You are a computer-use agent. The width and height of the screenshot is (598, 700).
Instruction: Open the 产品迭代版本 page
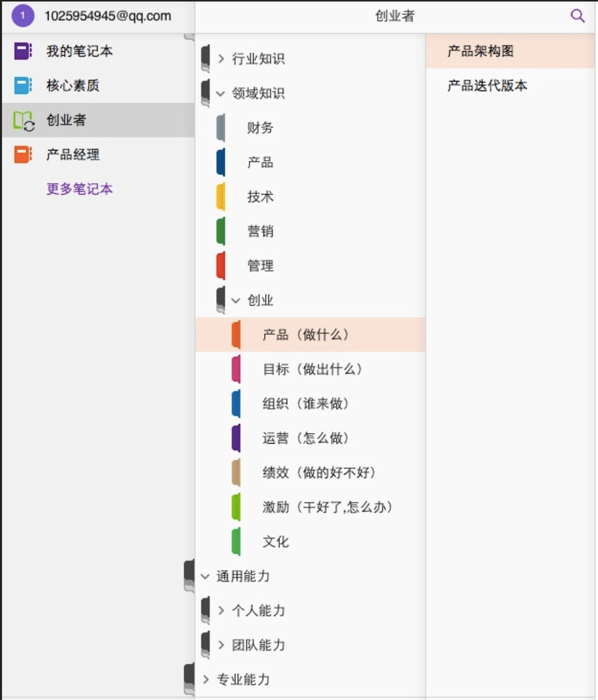pyautogui.click(x=510, y=85)
